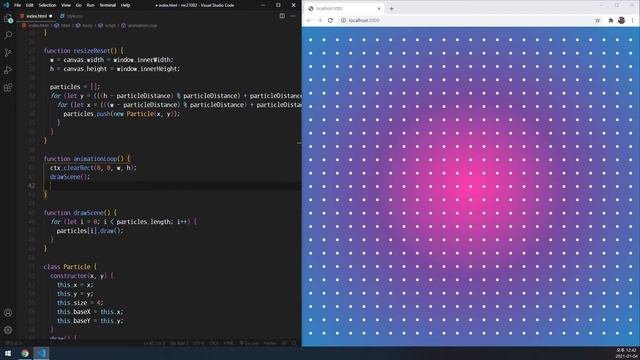Open the Explorer view in VS Code activity bar
The image size is (640, 360).
8,18
